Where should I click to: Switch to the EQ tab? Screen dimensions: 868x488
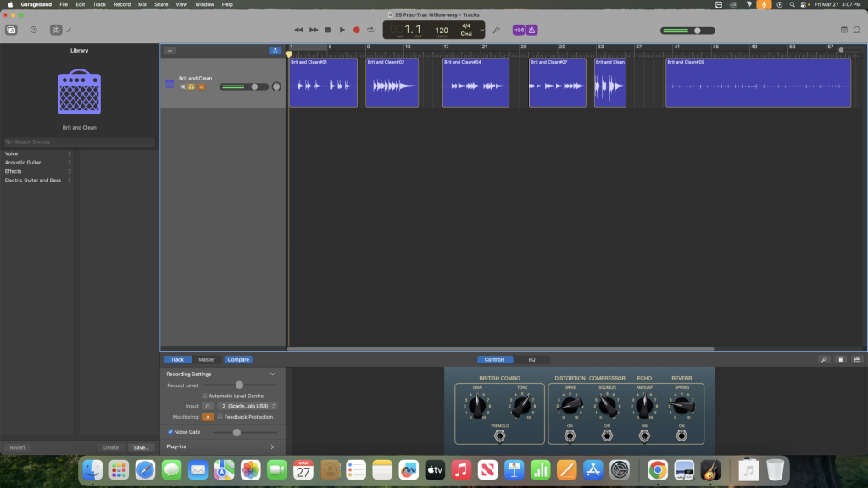pyautogui.click(x=531, y=359)
